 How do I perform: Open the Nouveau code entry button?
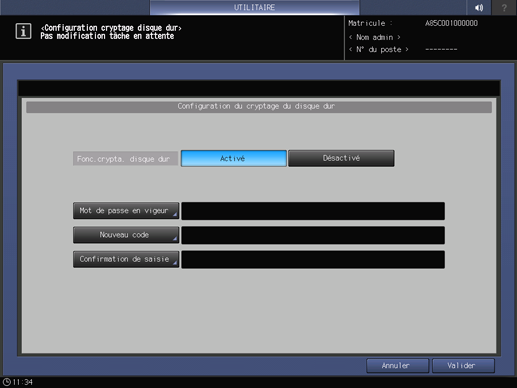(126, 235)
